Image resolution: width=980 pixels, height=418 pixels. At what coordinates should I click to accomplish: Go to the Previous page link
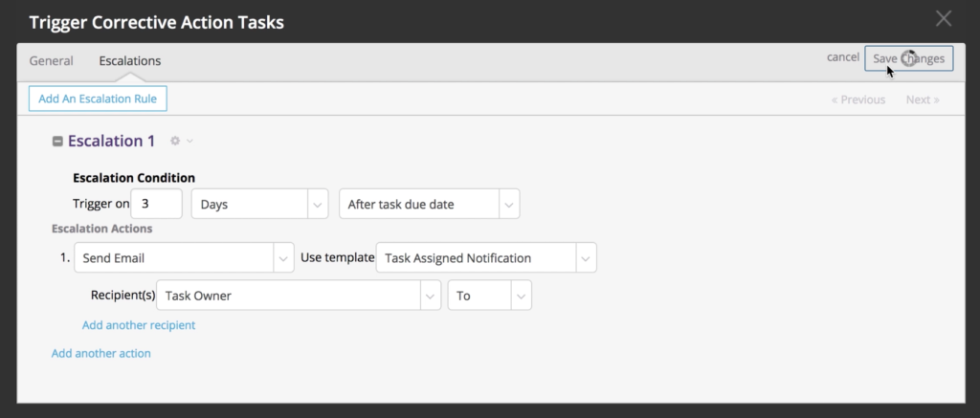857,99
